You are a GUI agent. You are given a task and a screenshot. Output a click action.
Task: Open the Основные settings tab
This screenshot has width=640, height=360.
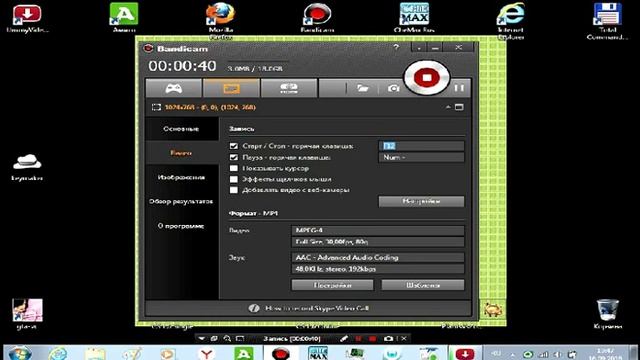(181, 129)
